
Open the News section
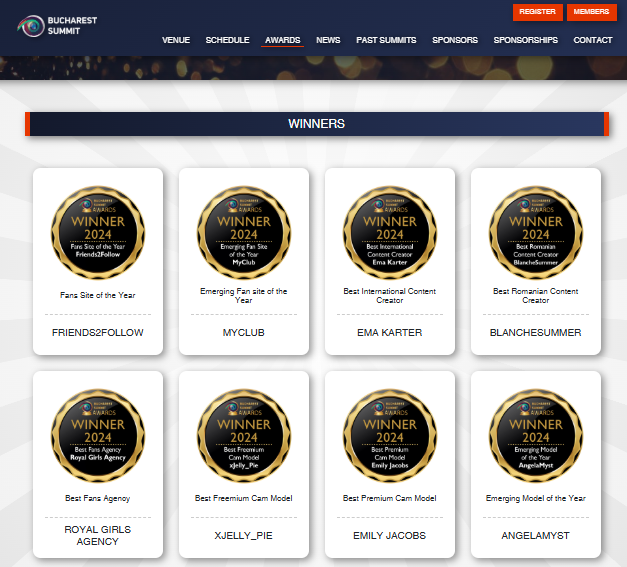[x=328, y=41]
